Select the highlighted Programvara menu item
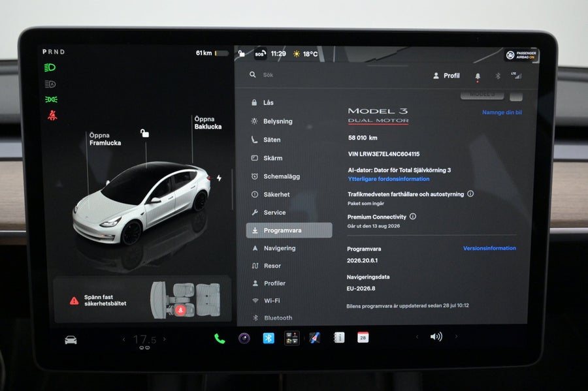588x391 pixels. point(289,230)
